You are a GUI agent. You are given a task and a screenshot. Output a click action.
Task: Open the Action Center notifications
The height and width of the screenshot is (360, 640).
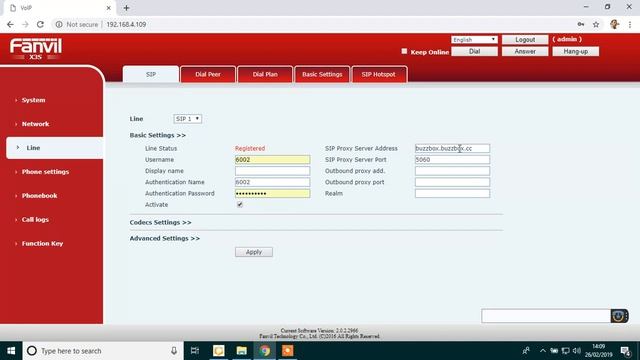625,351
